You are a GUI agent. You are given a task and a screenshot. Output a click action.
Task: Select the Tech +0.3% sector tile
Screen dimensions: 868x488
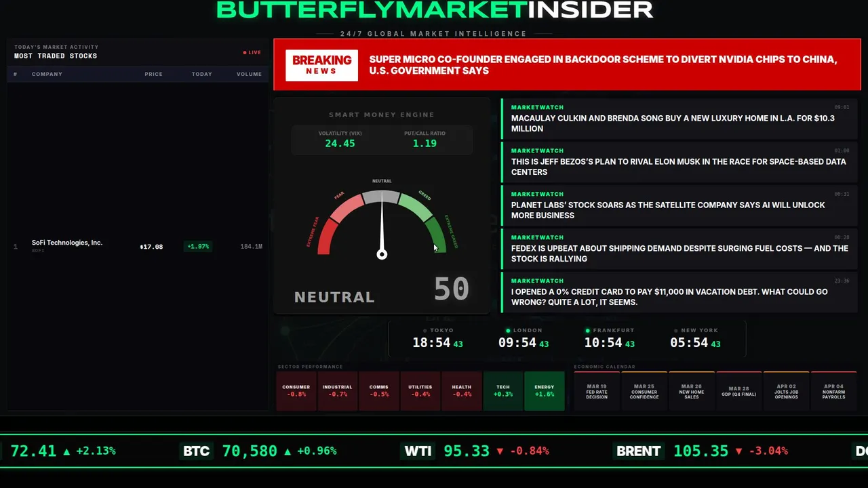pos(503,391)
